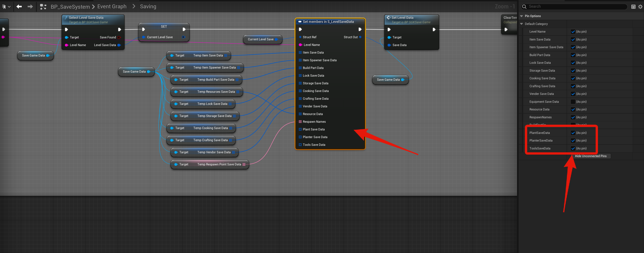Click the forward navigation arrow

pyautogui.click(x=30, y=7)
